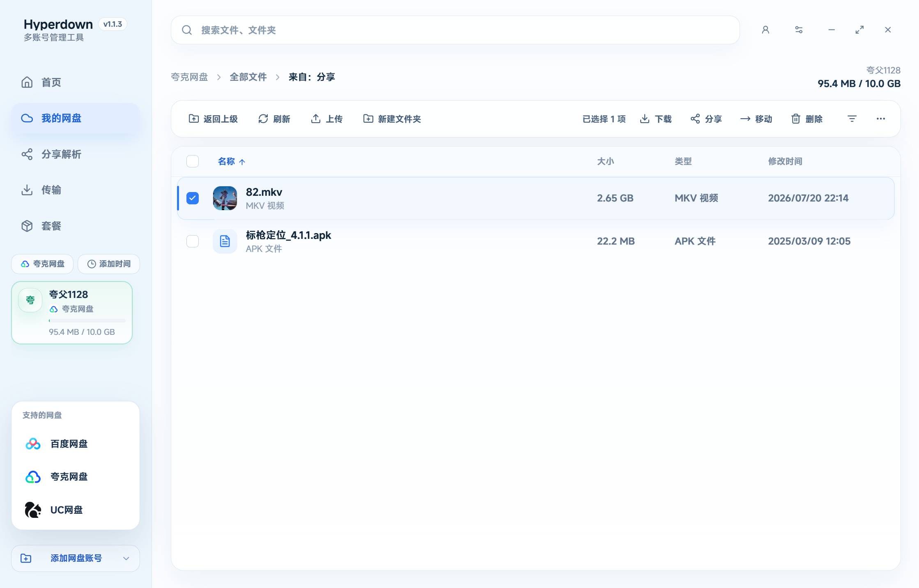Click 返回上级 button

tap(213, 119)
